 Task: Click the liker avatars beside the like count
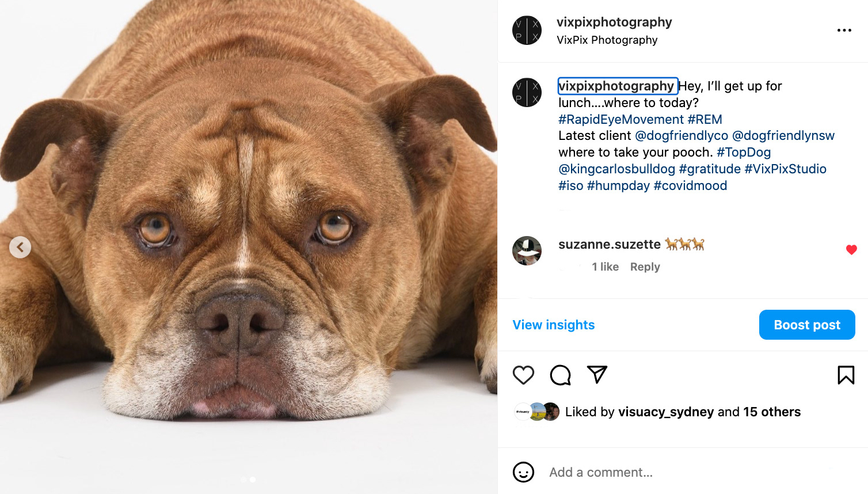point(536,412)
